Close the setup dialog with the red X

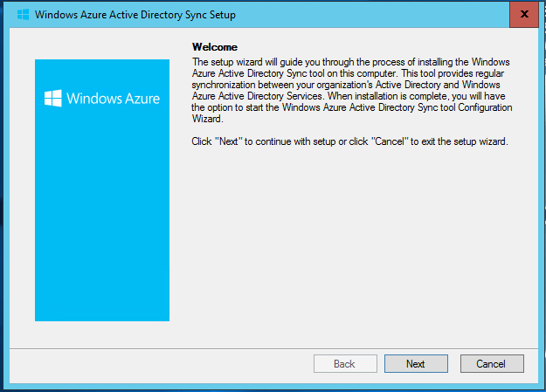524,14
